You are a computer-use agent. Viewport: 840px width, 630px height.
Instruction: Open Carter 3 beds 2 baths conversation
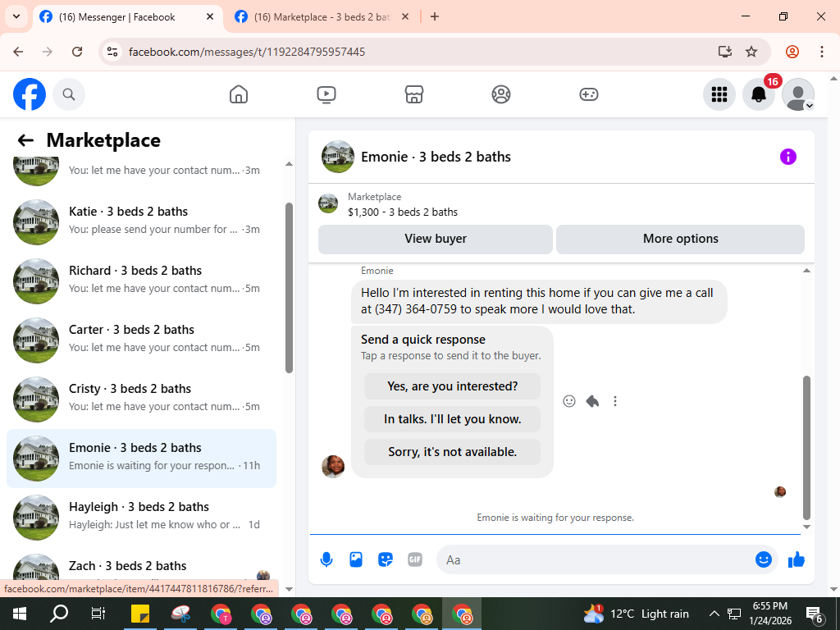[141, 340]
